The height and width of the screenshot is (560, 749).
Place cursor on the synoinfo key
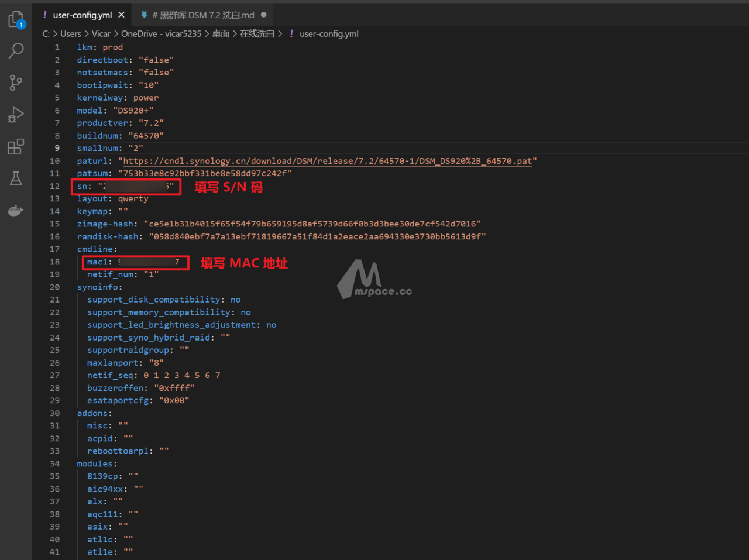click(97, 287)
